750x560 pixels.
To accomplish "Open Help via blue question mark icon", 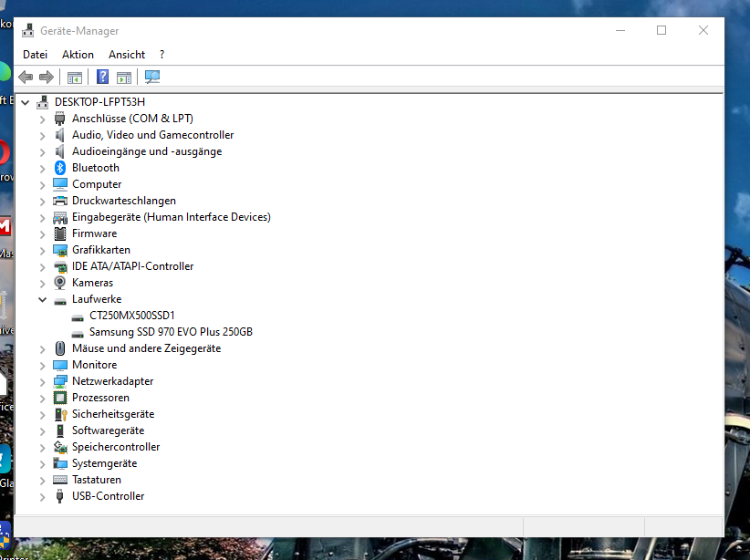I will tap(102, 77).
